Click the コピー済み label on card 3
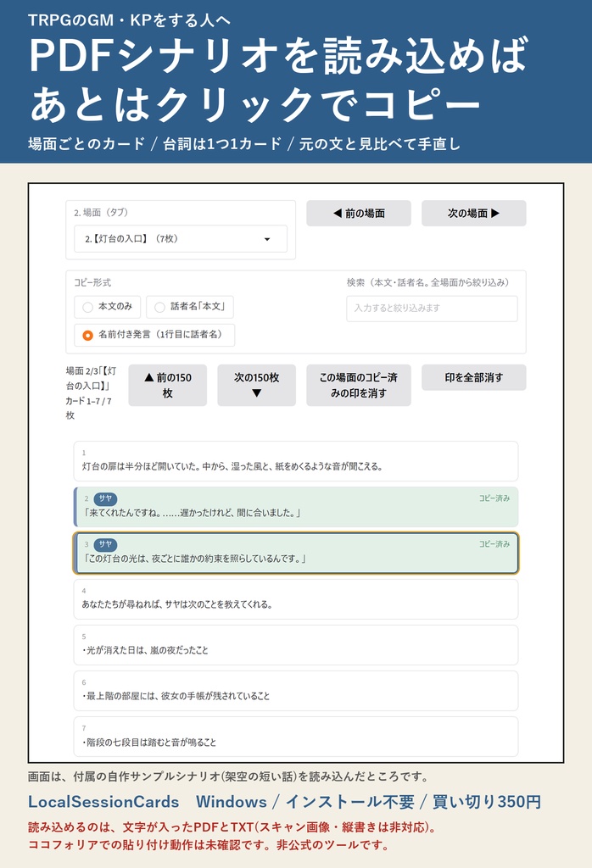592x868 pixels. tap(494, 544)
